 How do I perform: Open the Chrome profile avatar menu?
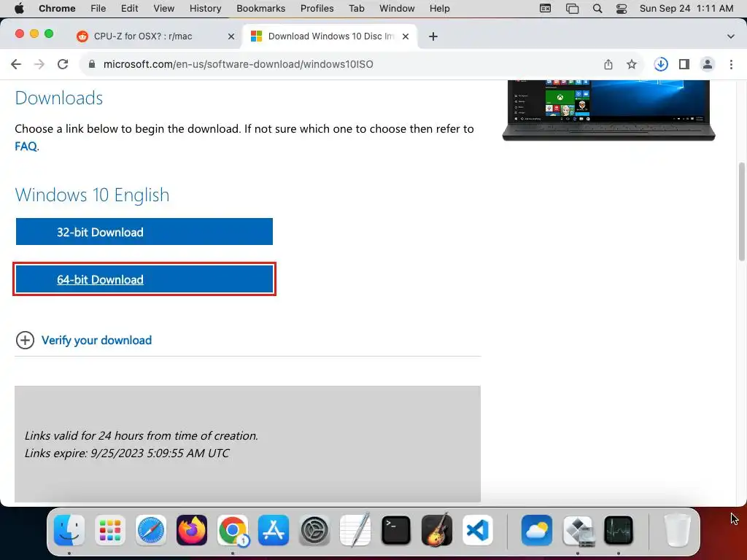pyautogui.click(x=708, y=64)
